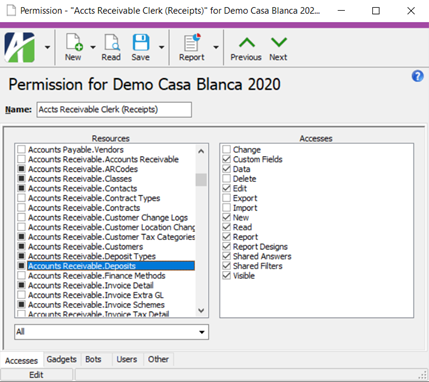
Task: Toggle the New access checkbox
Action: [x=227, y=217]
